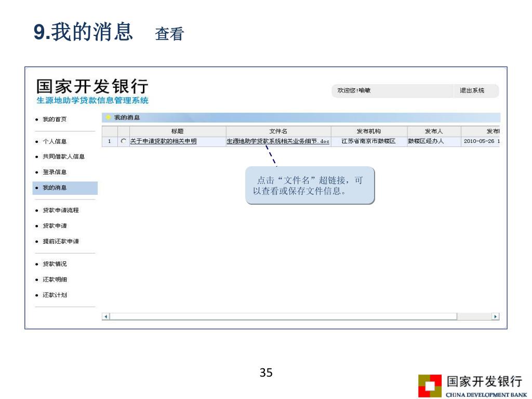Click the horizontal scrollbar right arrow
Viewport: 532px width, 399px height.
coord(495,316)
